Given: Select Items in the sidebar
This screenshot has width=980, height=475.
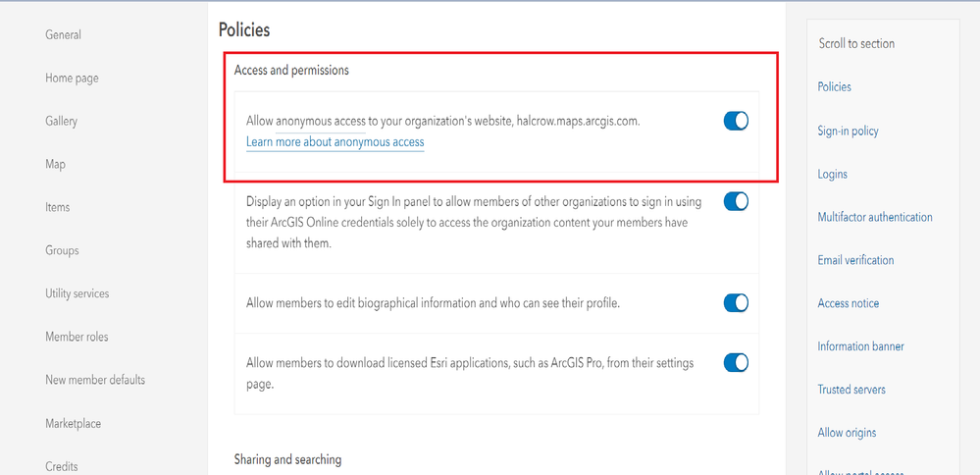Looking at the screenshot, I should (x=57, y=208).
